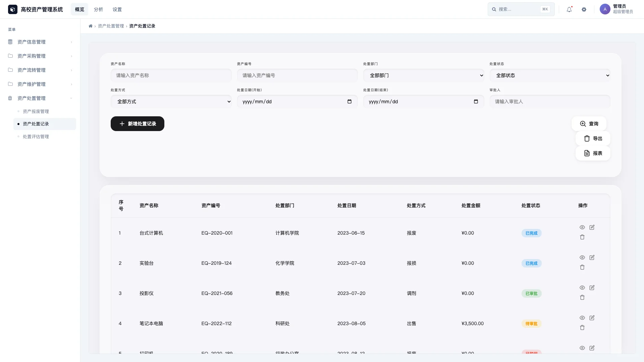Edit the 投影仪 row record
The width and height of the screenshot is (644, 362).
tap(592, 288)
